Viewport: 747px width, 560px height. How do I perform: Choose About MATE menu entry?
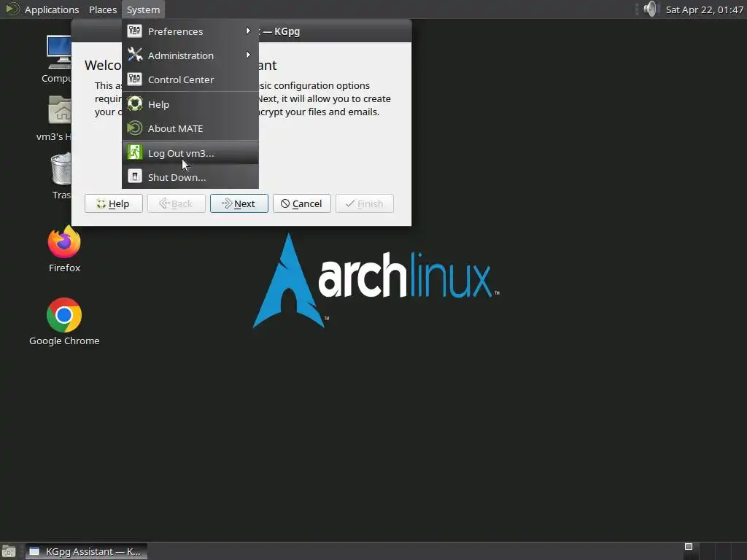coord(190,128)
